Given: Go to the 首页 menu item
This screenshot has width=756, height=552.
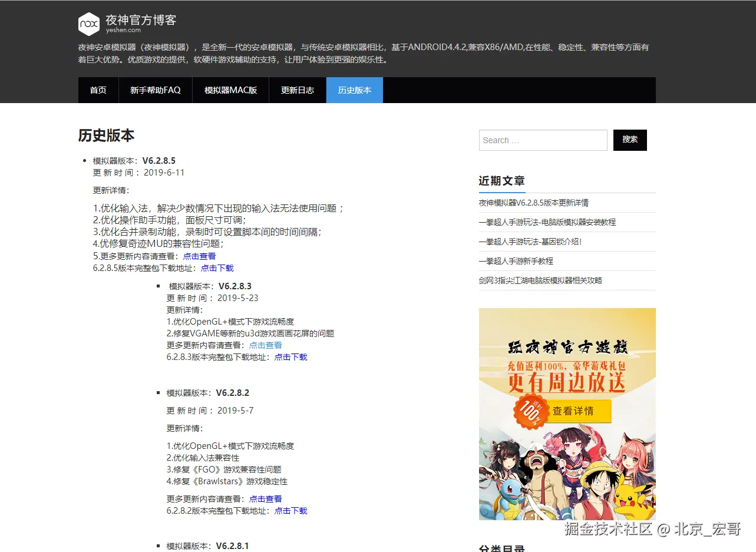Looking at the screenshot, I should tap(98, 90).
